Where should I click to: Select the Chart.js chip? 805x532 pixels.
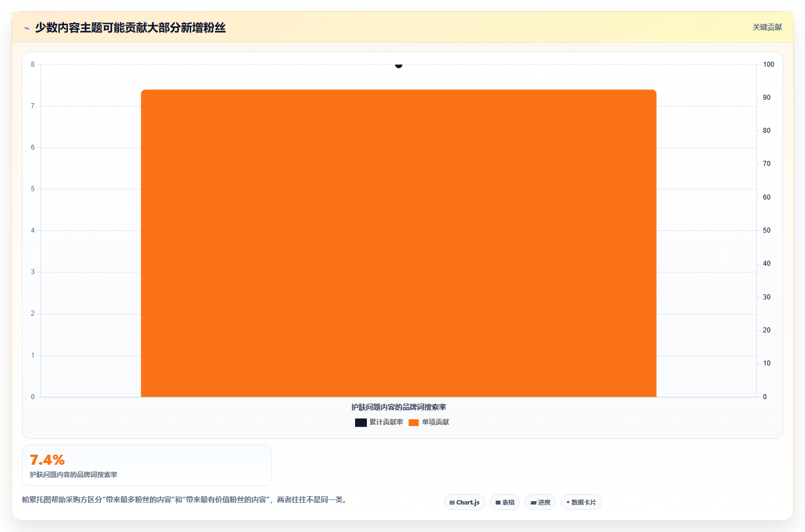point(464,502)
